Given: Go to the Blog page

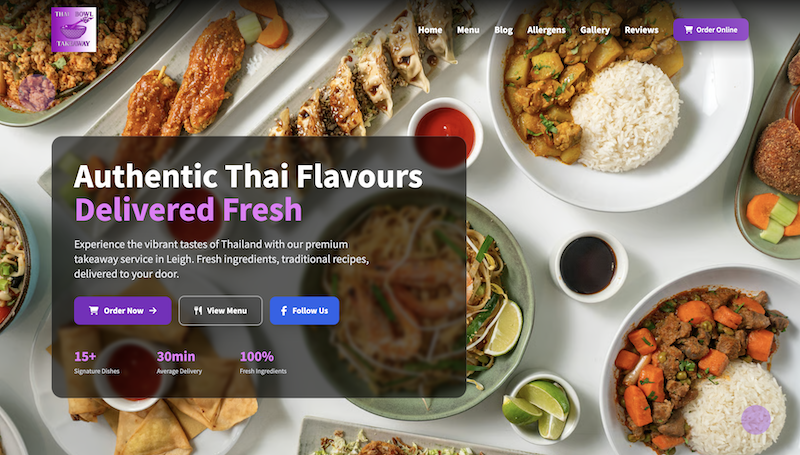Looking at the screenshot, I should pos(504,30).
